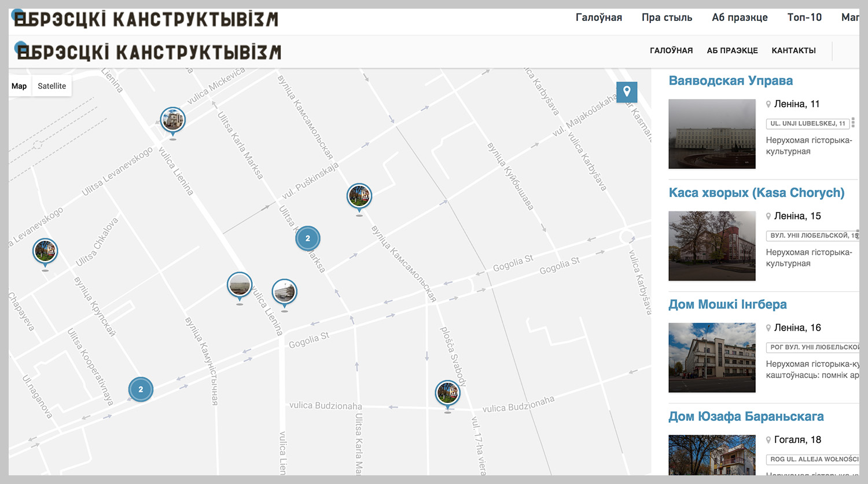
Task: Click the pin icon beside Леніна, 15
Action: point(768,216)
